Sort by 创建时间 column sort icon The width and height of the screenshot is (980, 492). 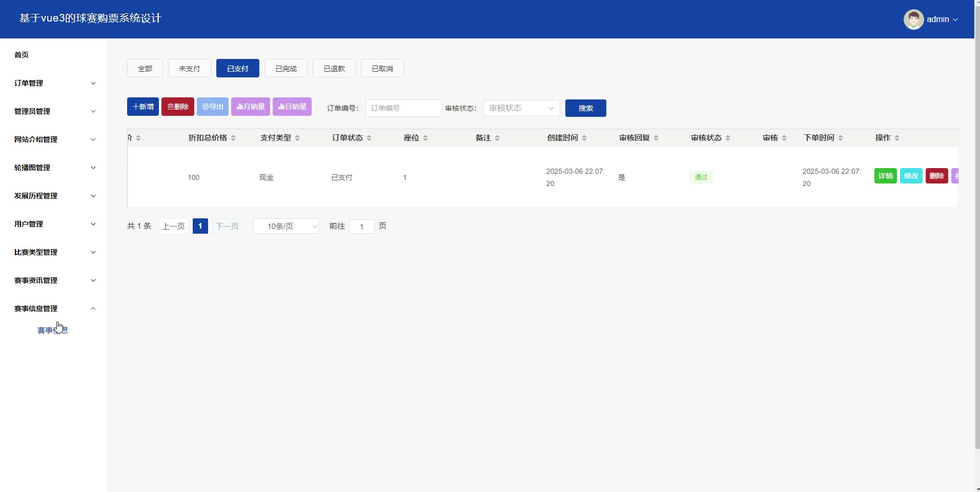click(584, 138)
